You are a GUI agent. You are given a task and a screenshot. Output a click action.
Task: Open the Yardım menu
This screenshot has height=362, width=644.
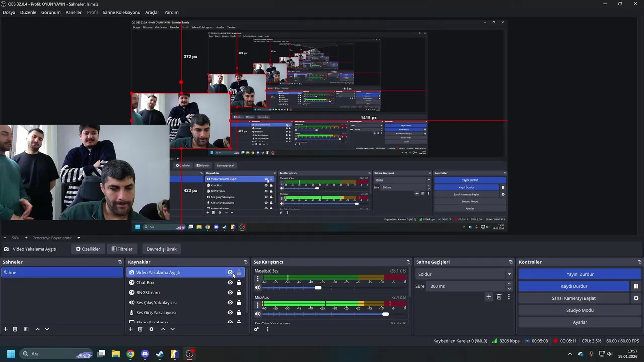(x=171, y=12)
